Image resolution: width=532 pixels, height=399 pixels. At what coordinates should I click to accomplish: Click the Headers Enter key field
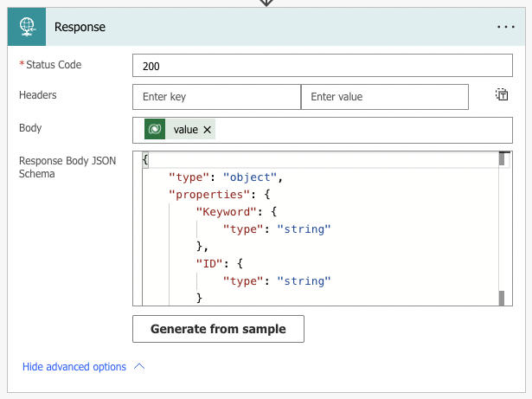[216, 97]
